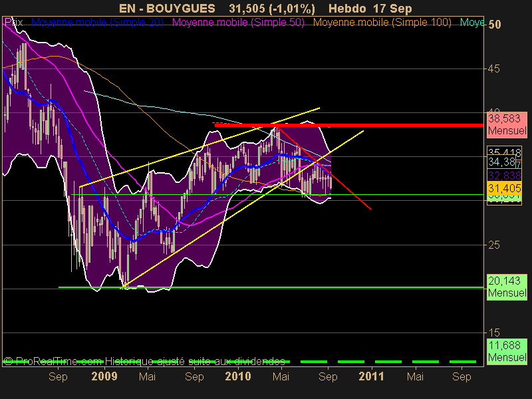Click the orange 31,405 current price tag
The width and height of the screenshot is (532, 399).
[x=504, y=188]
